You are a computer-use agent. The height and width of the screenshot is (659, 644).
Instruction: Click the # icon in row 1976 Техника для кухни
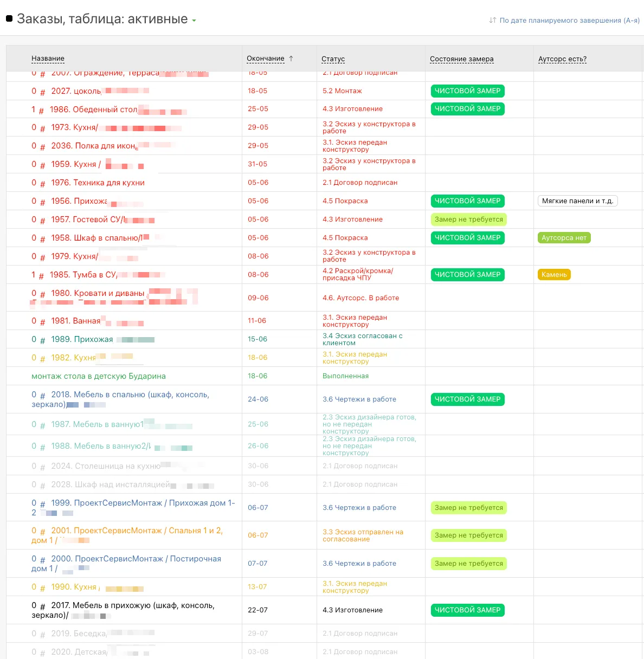coord(42,184)
